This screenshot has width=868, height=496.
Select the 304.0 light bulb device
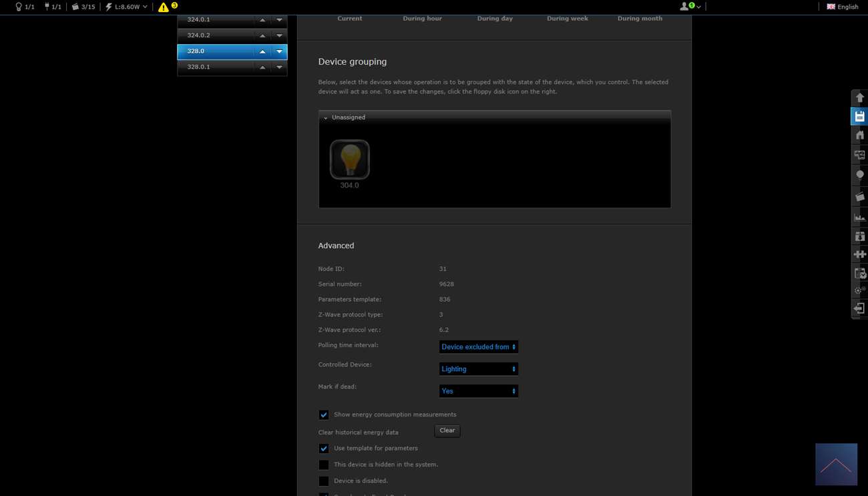coord(349,160)
